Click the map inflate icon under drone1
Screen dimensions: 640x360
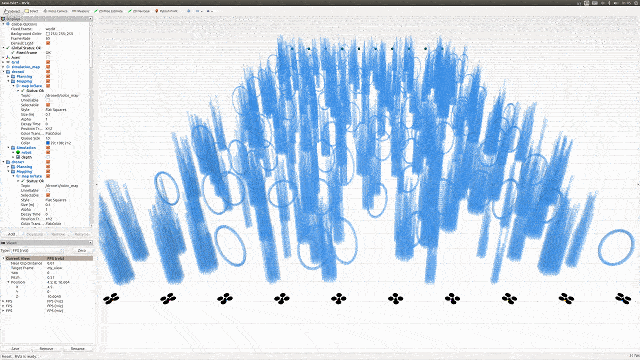18,176
